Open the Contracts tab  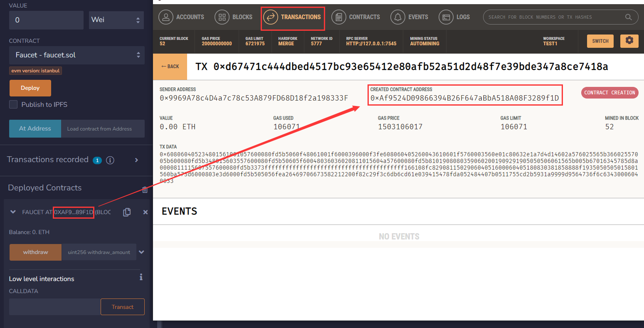pos(356,17)
